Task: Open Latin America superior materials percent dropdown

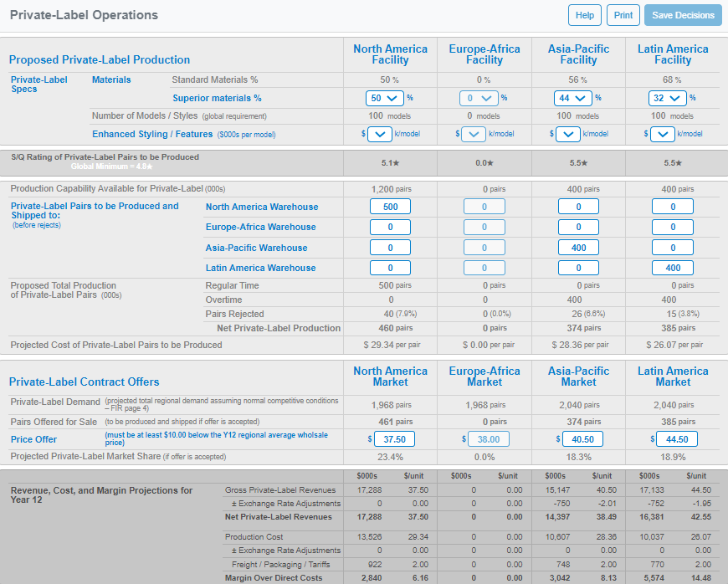Action: 668,98
